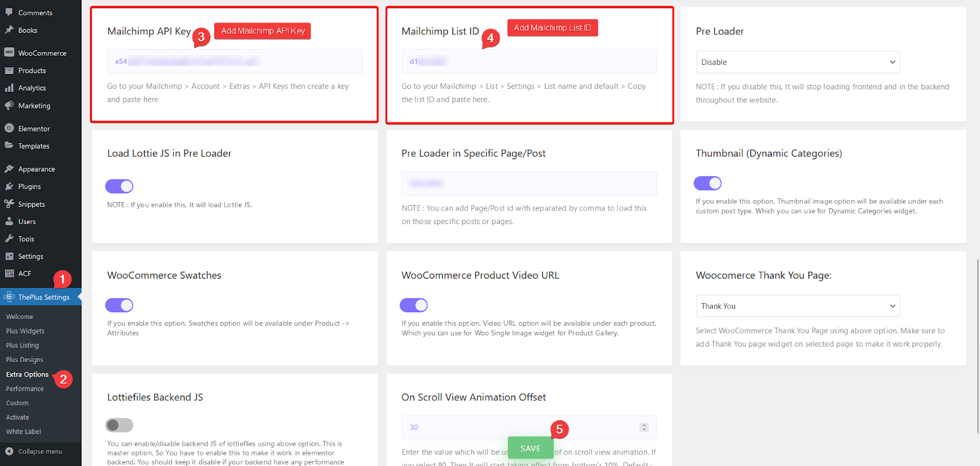The image size is (980, 466).
Task: Open the Welcome submenu page
Action: coord(20,317)
